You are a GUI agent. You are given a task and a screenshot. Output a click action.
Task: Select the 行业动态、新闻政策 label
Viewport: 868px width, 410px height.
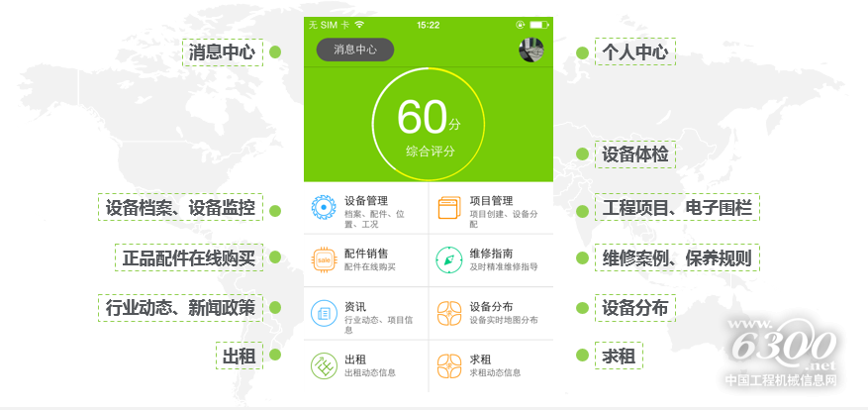pyautogui.click(x=180, y=307)
